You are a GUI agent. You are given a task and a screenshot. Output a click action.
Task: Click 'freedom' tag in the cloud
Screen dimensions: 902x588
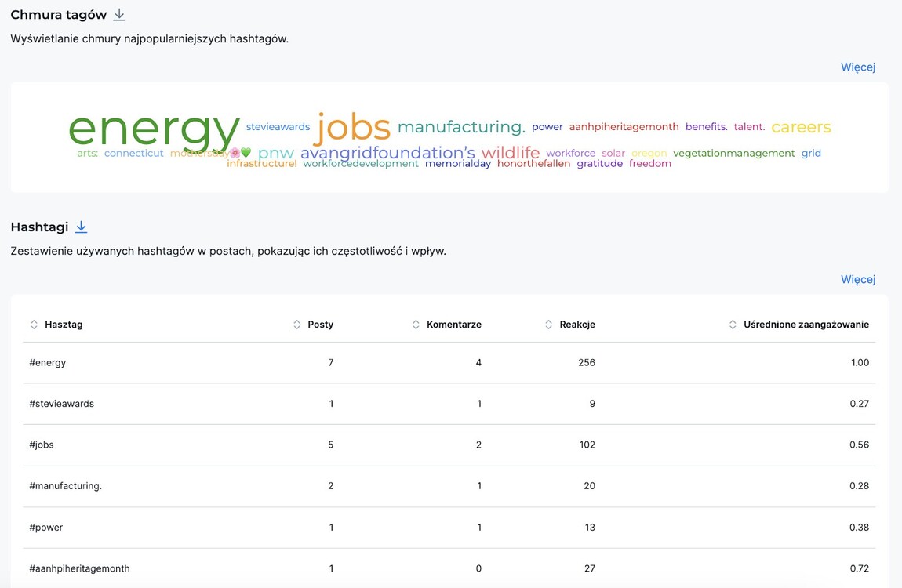[x=650, y=164]
